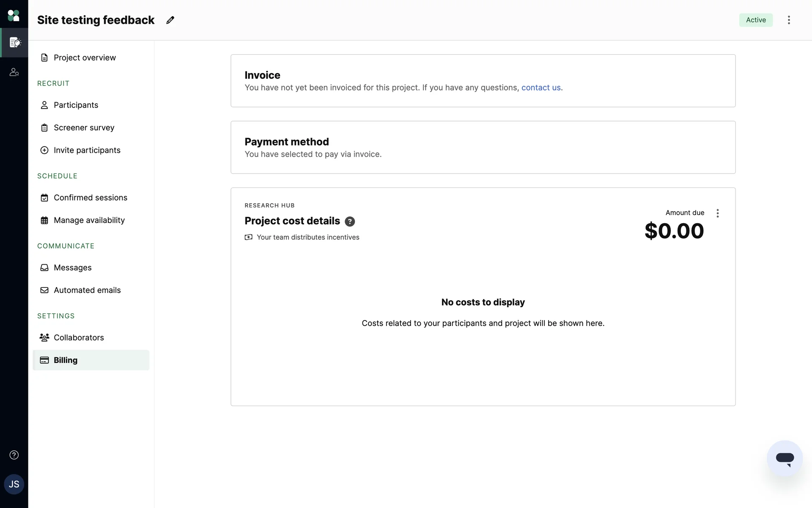This screenshot has height=508, width=812.
Task: Click the pencil icon to edit project title
Action: 170,20
